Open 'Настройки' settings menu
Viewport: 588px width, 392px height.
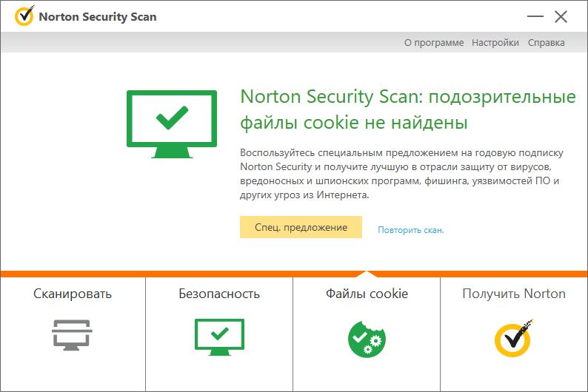495,43
